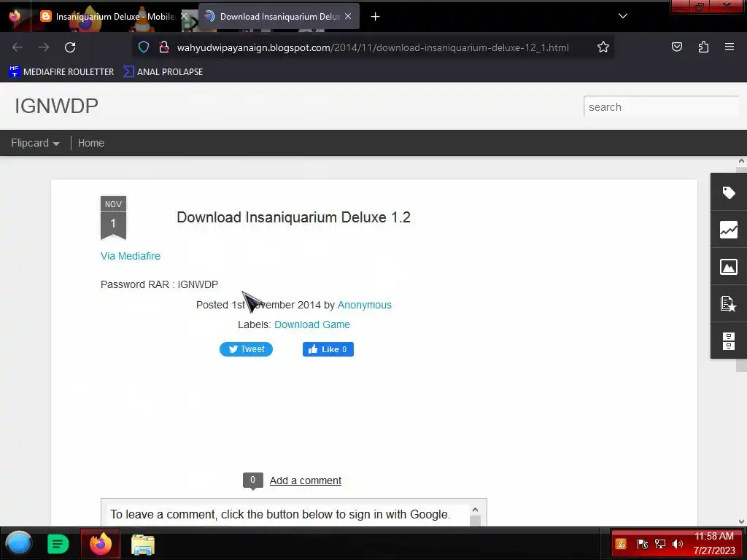Open the featured post star sidebar gadget
The image size is (747, 560).
(729, 304)
